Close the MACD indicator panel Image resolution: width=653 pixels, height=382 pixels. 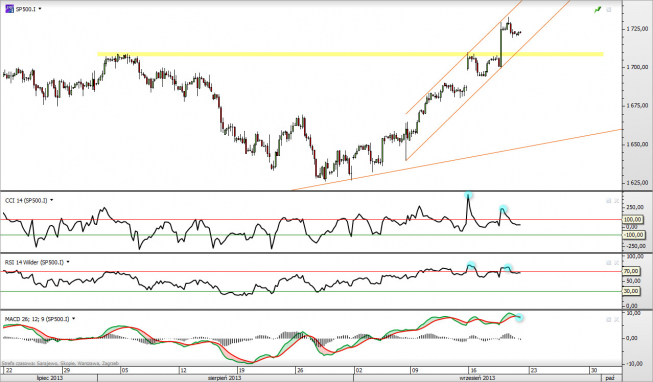pos(617,320)
